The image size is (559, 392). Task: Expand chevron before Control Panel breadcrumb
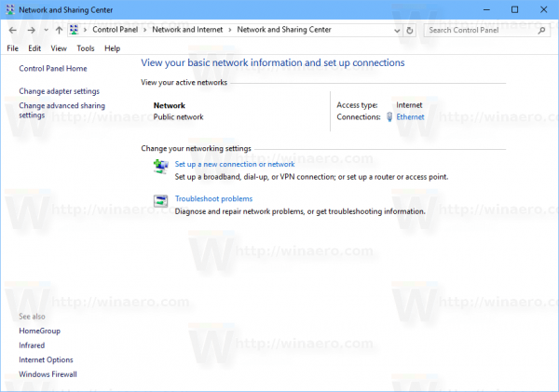click(85, 30)
